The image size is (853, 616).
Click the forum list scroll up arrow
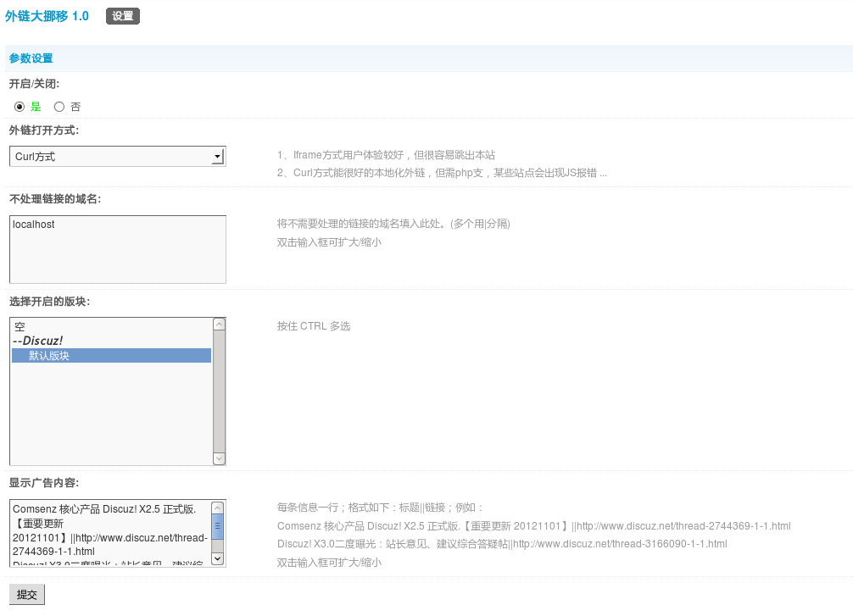pyautogui.click(x=219, y=325)
